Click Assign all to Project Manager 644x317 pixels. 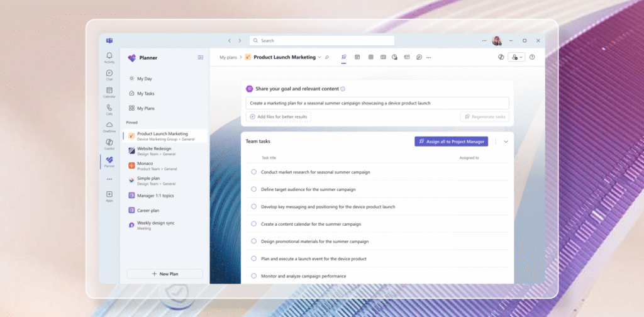tap(452, 142)
